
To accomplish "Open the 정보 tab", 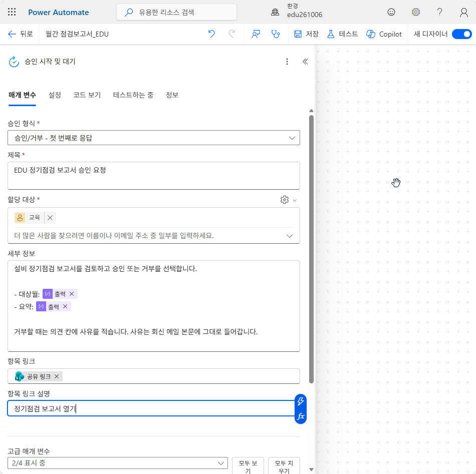I will tap(172, 95).
